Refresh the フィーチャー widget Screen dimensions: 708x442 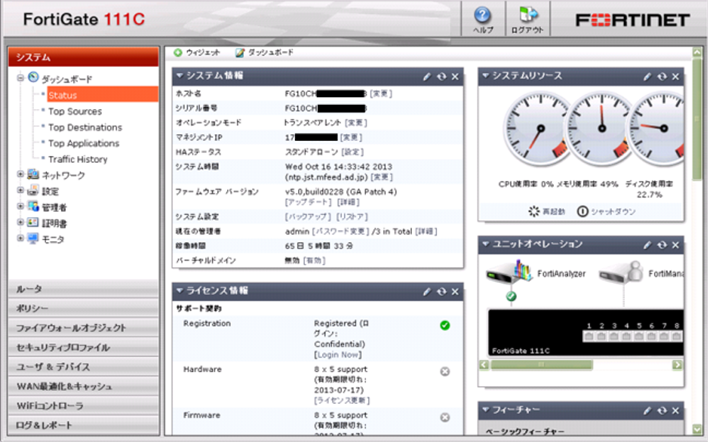(x=661, y=410)
